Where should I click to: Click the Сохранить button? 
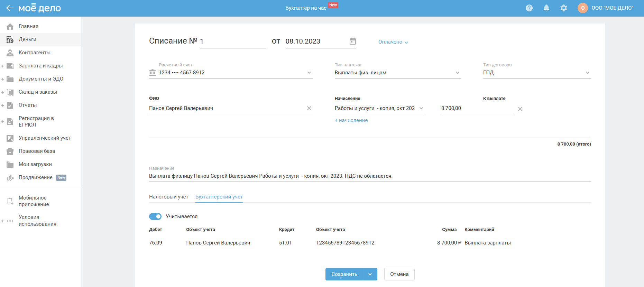[344, 274]
